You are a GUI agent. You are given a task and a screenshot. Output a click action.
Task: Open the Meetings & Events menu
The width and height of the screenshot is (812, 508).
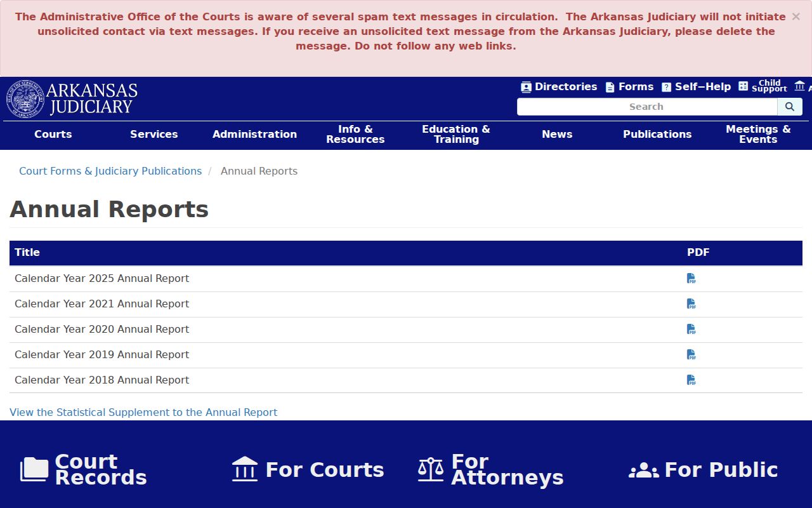tap(758, 134)
